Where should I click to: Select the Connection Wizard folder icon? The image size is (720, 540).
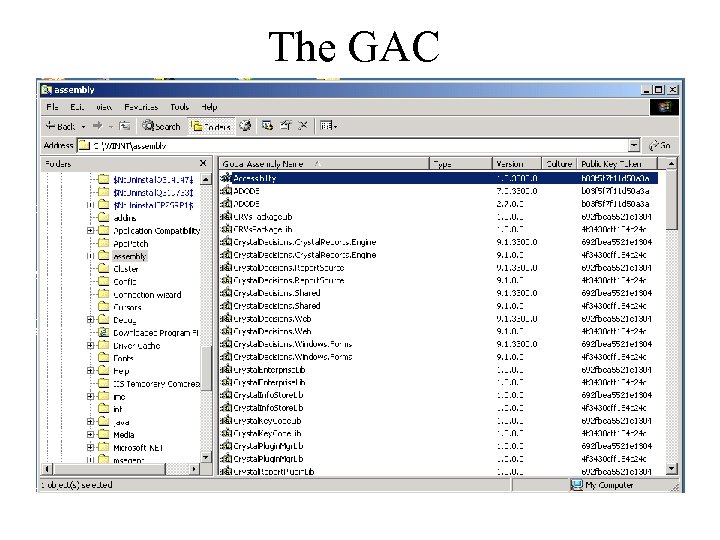(x=104, y=294)
